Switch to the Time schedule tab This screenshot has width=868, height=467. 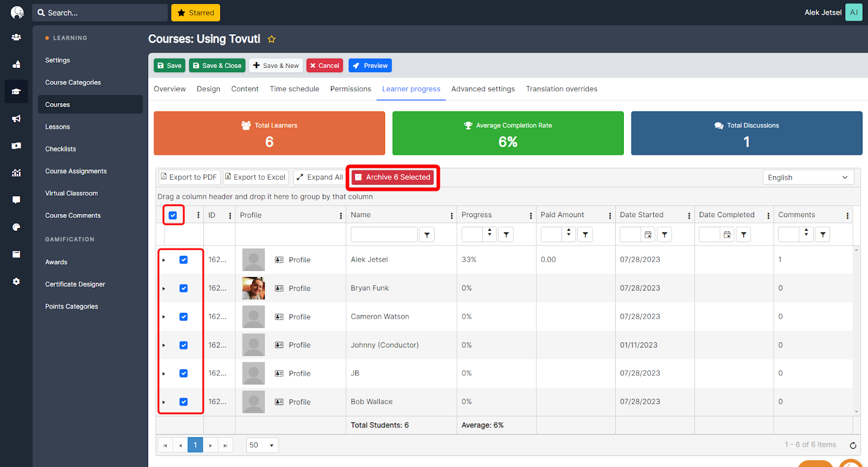(295, 89)
